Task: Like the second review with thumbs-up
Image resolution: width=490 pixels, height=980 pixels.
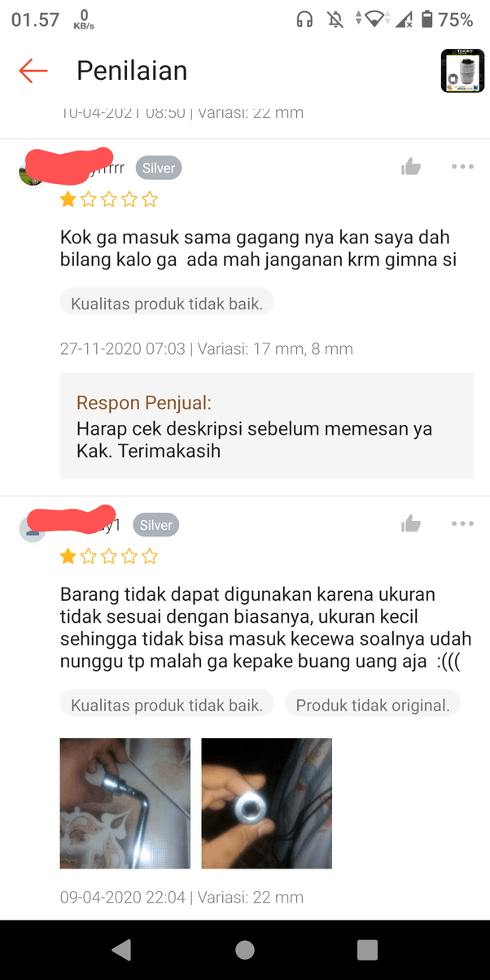Action: tap(411, 524)
